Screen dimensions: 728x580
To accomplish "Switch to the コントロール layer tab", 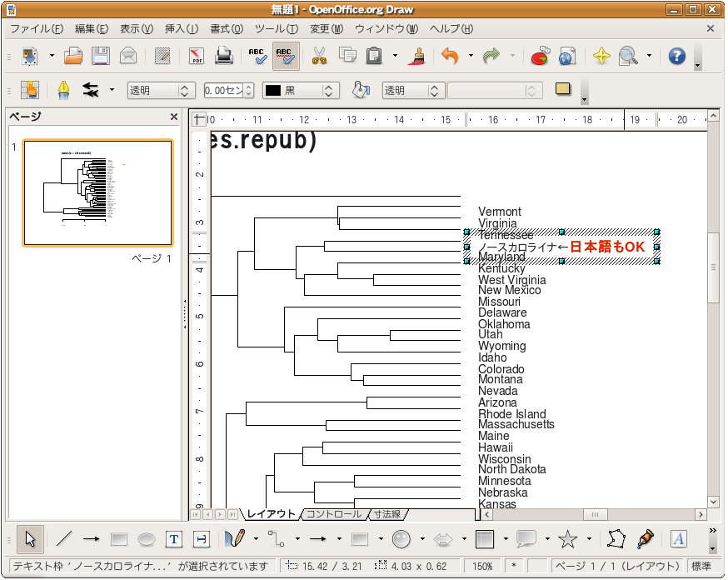I will click(x=334, y=514).
